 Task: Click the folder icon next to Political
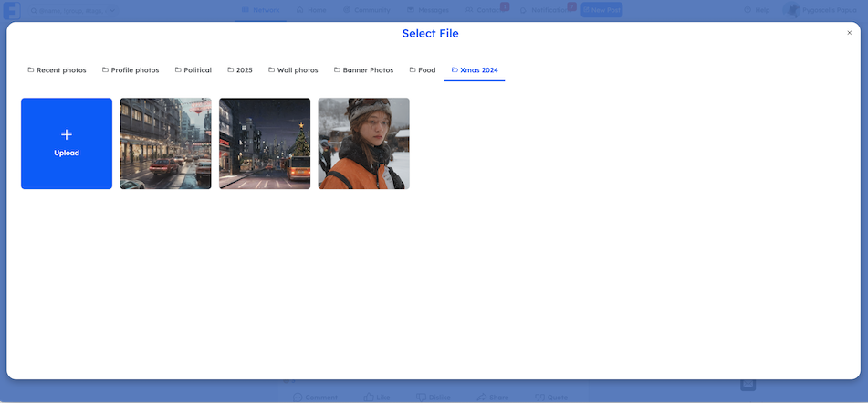coord(178,70)
